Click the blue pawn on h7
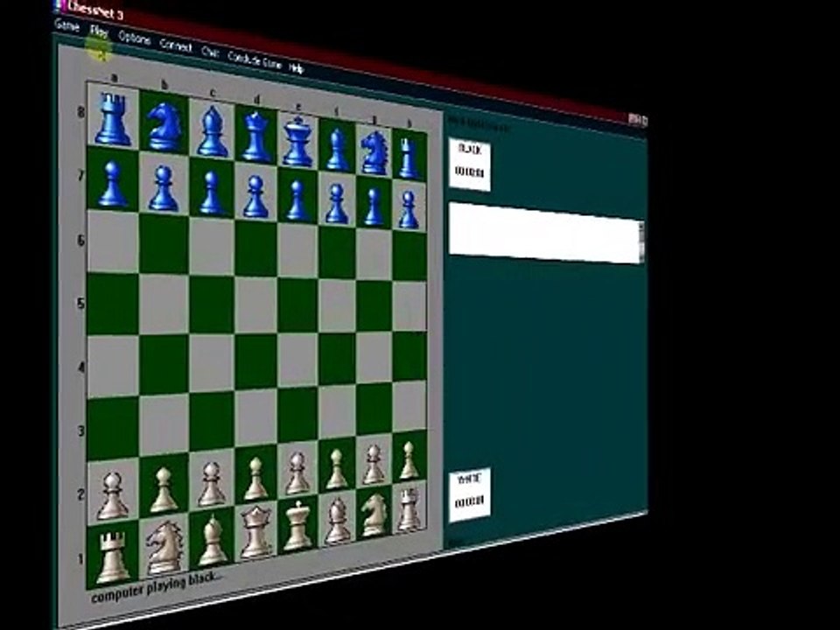840x630 pixels. click(409, 210)
